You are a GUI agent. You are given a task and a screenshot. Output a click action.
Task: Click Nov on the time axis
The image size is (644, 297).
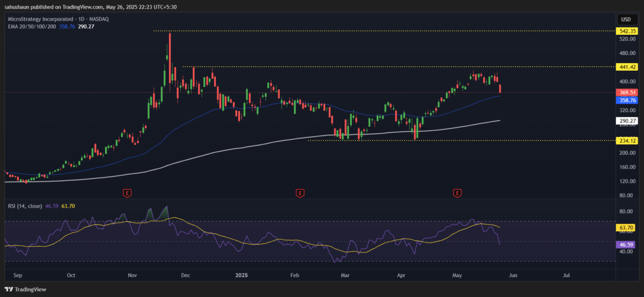131,275
